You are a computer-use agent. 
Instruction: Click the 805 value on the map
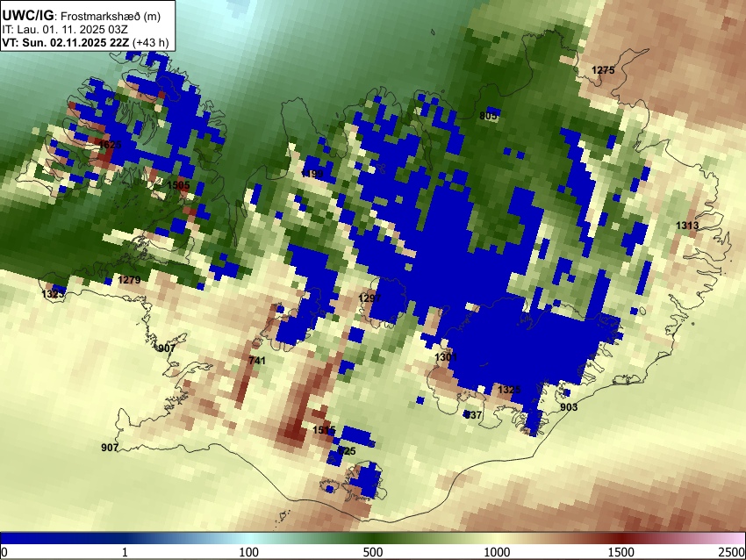coord(488,116)
